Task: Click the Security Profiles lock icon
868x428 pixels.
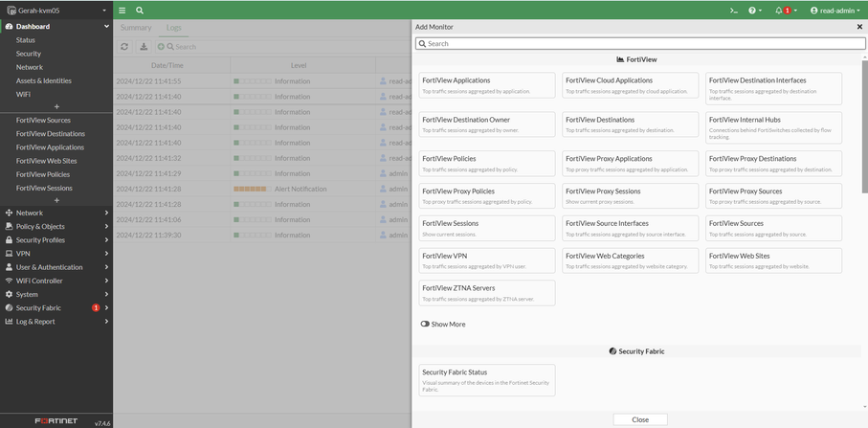Action: pos(9,240)
